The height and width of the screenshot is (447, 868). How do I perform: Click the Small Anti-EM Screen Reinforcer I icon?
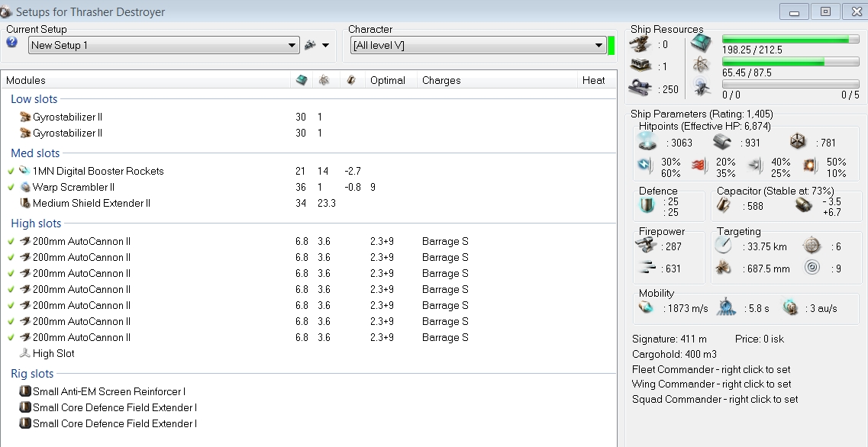(25, 391)
